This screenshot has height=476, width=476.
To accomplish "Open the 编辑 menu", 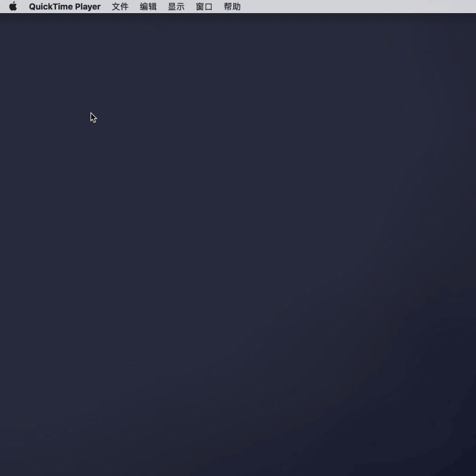I will tap(148, 7).
